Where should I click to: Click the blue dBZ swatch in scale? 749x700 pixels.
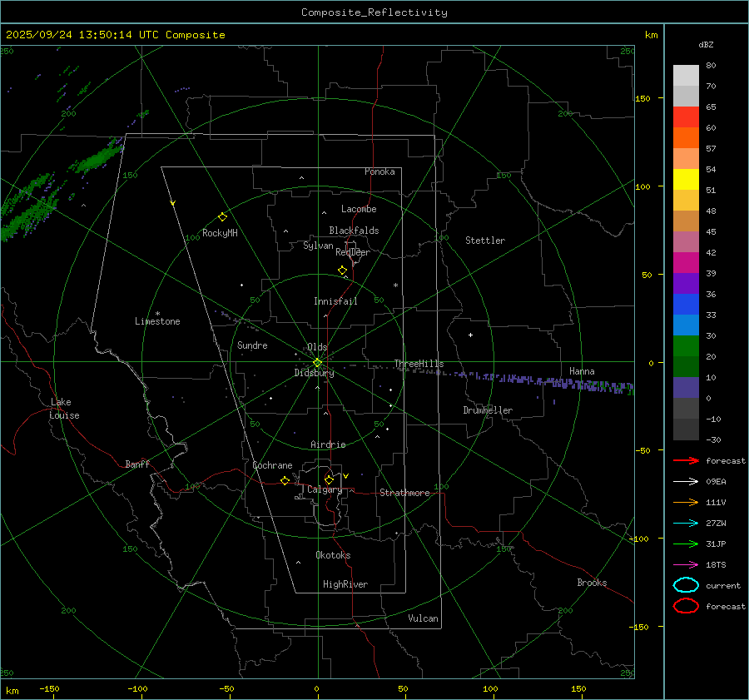point(686,305)
